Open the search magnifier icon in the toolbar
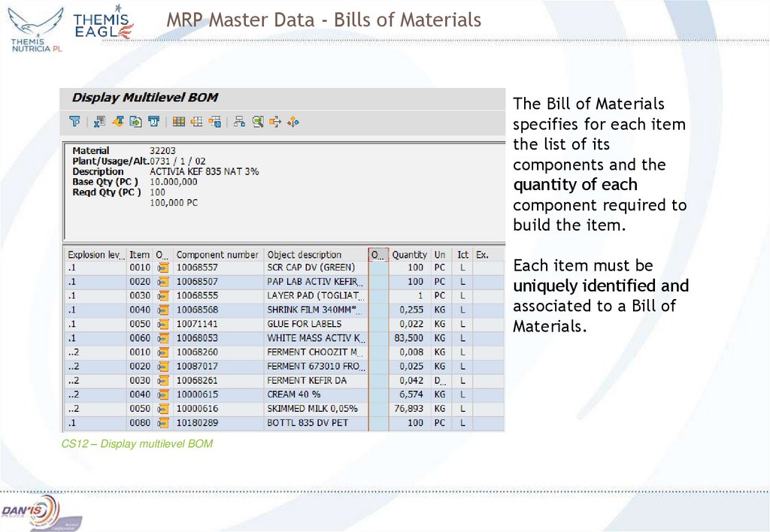The width and height of the screenshot is (770, 532). click(x=258, y=122)
